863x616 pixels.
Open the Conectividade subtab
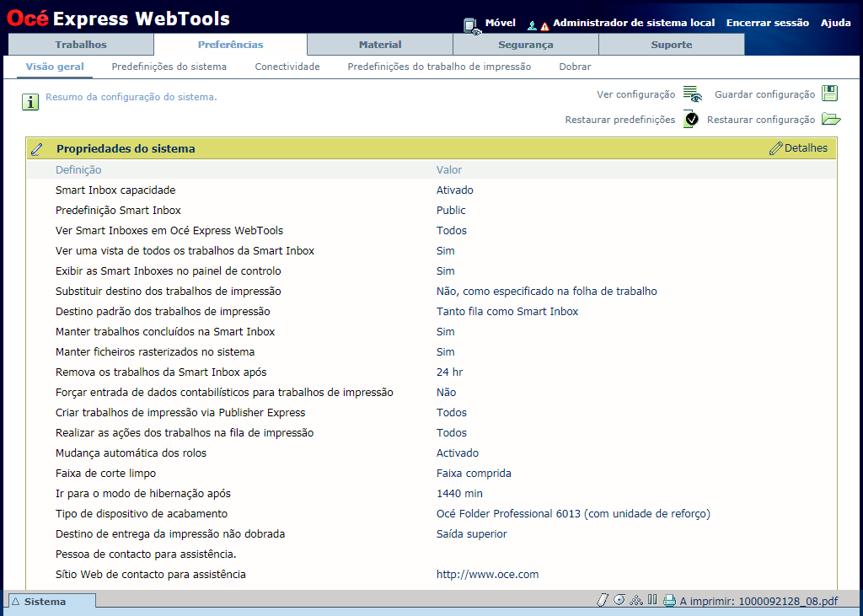(287, 67)
